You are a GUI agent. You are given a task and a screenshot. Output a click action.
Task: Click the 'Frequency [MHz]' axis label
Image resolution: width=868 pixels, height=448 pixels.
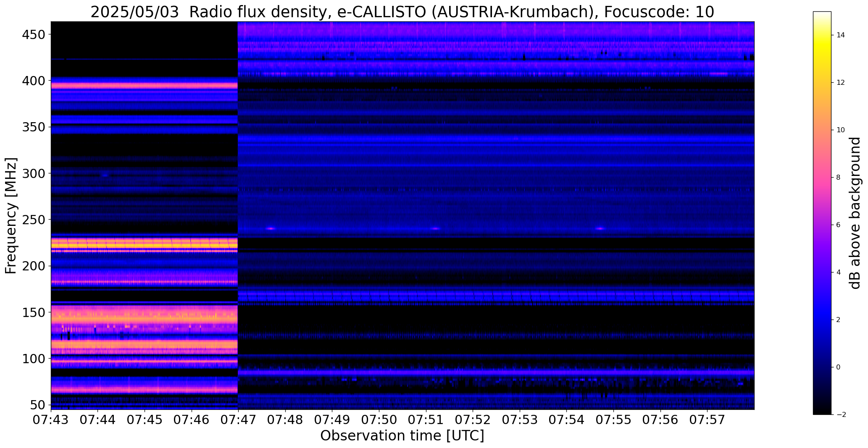11,216
